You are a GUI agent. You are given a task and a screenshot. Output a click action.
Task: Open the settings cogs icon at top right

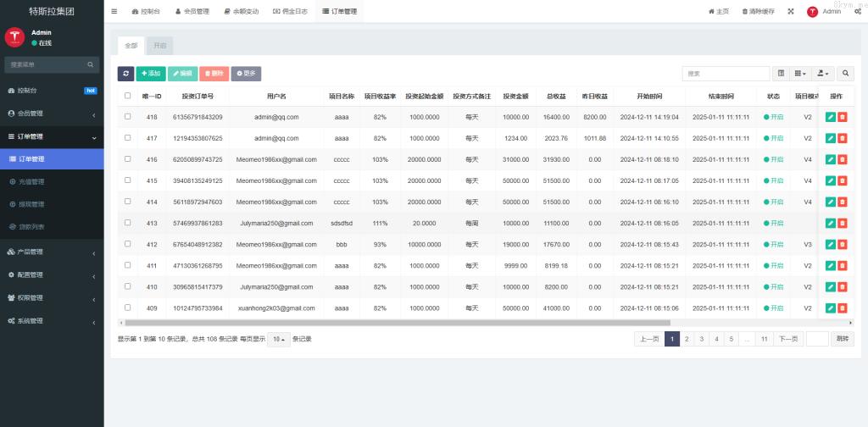pos(857,12)
